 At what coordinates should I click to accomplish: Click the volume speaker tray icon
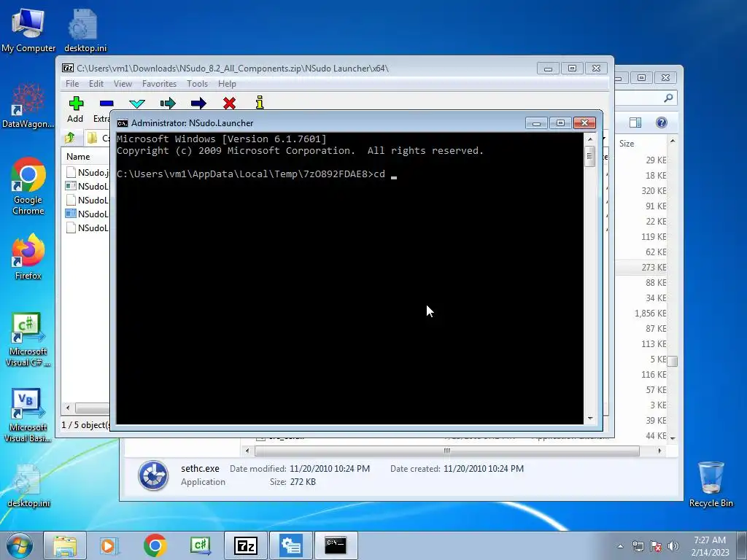(x=673, y=546)
